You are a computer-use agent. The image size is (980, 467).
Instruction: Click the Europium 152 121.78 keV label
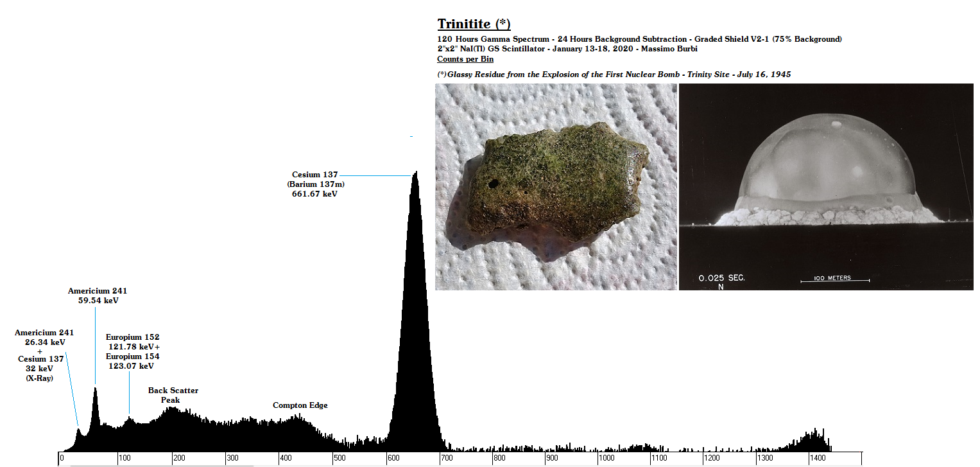pyautogui.click(x=133, y=342)
